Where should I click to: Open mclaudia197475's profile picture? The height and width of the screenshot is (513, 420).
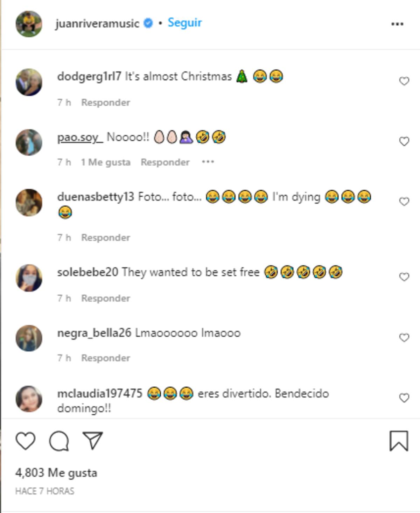pos(29,399)
